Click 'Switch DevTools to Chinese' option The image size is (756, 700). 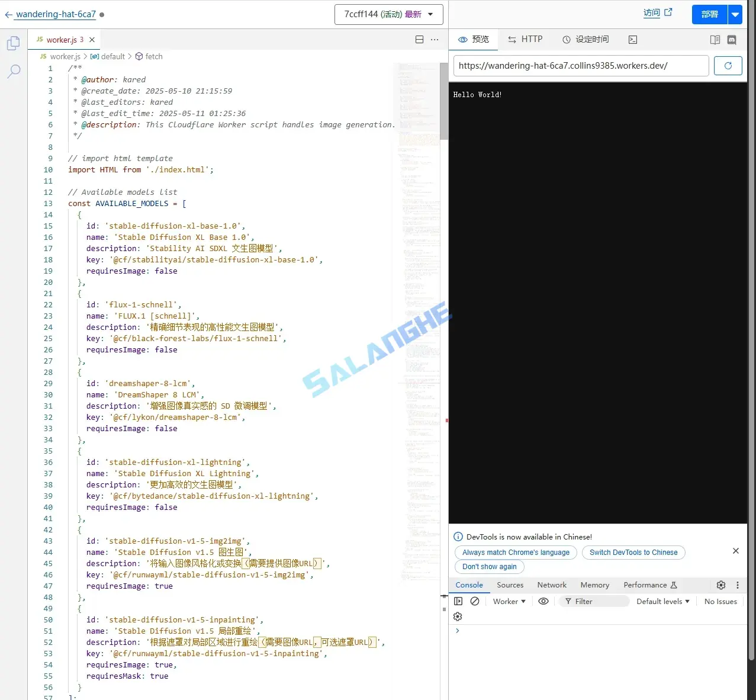633,552
